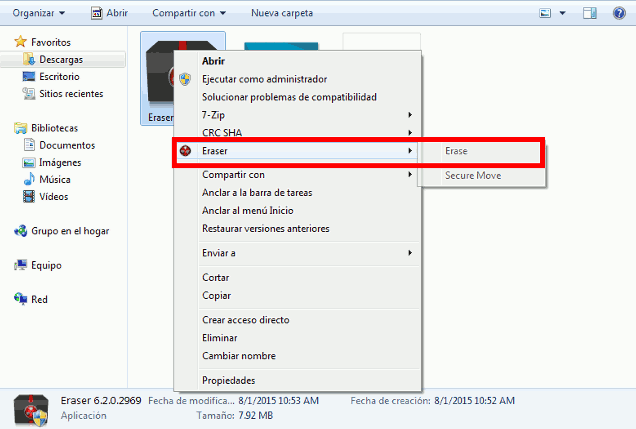Image resolution: width=636 pixels, height=429 pixels.
Task: Click the Nueva carpeta button
Action: (x=282, y=13)
